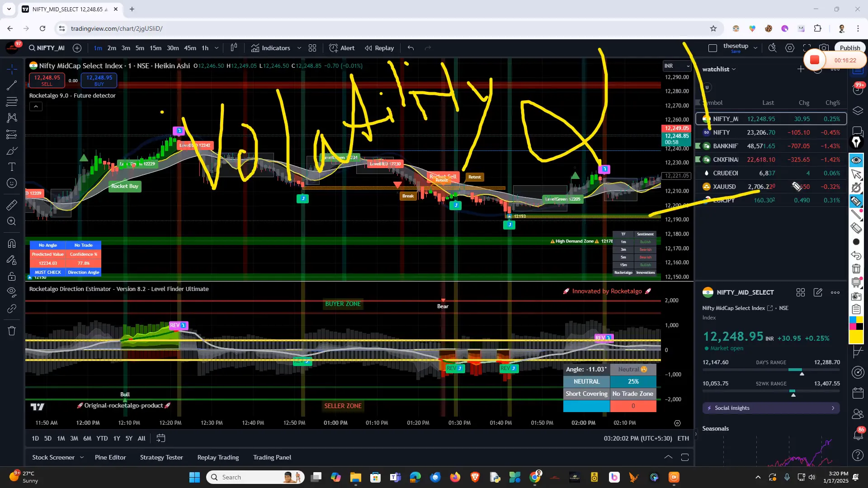
Task: Select the trend line drawing tool
Action: (x=12, y=85)
